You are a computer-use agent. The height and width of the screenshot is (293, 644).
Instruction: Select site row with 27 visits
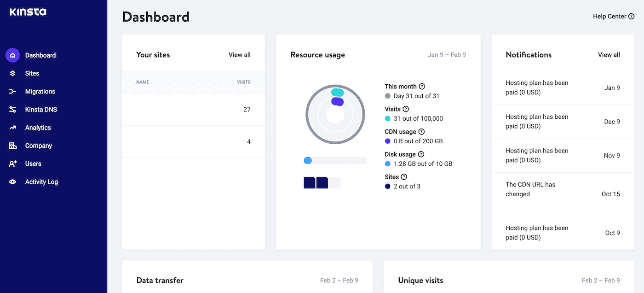(x=193, y=110)
